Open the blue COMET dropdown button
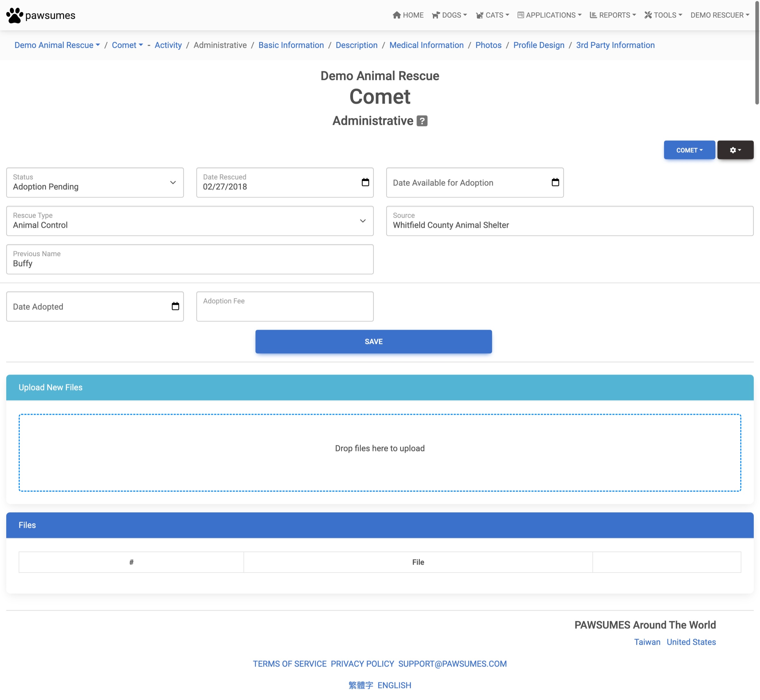Screen dimensions: 760x700 pyautogui.click(x=689, y=150)
